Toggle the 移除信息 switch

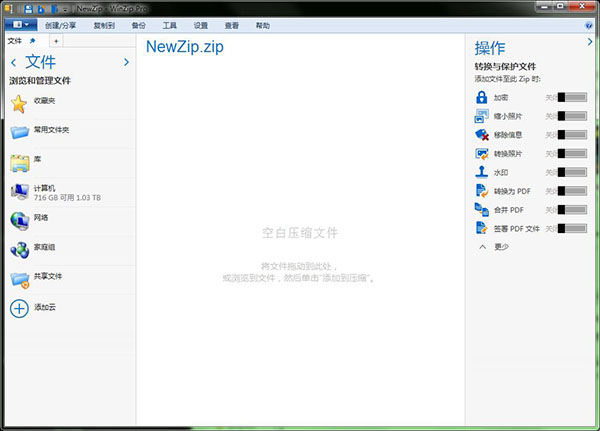tap(572, 135)
